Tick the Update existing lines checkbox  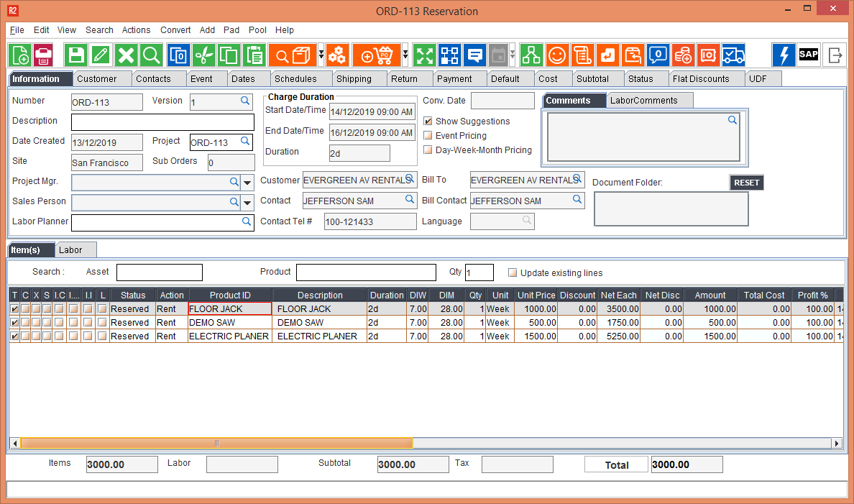tap(513, 273)
